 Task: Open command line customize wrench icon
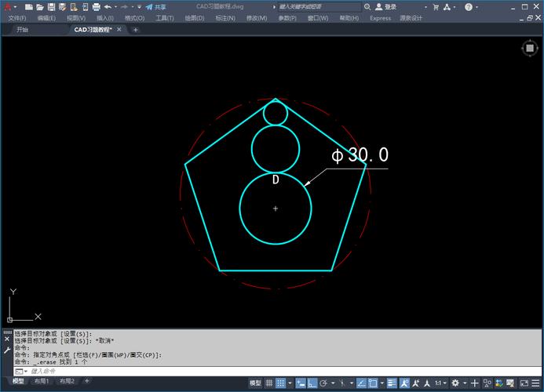click(x=7, y=350)
